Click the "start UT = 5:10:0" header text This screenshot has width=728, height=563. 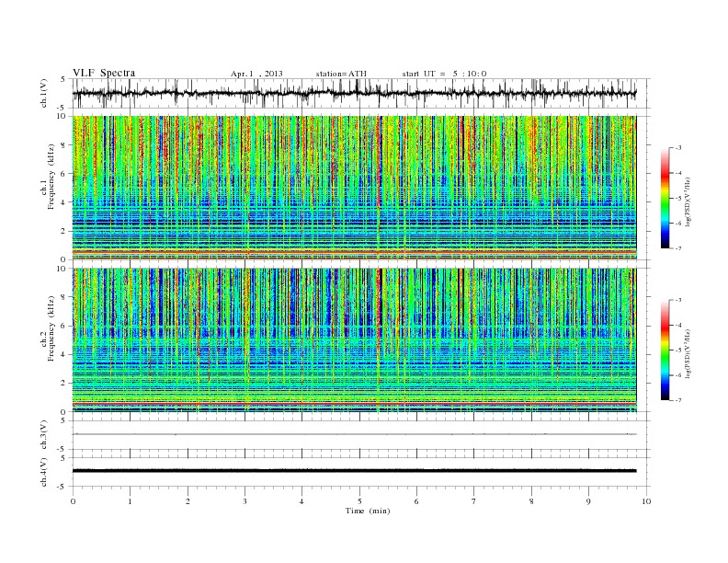[x=444, y=74]
